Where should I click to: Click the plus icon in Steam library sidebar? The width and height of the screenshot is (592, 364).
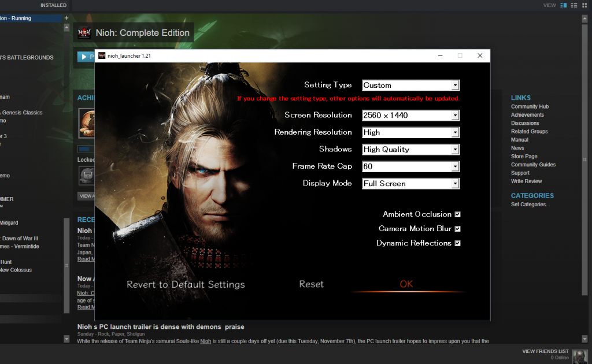tap(66, 18)
